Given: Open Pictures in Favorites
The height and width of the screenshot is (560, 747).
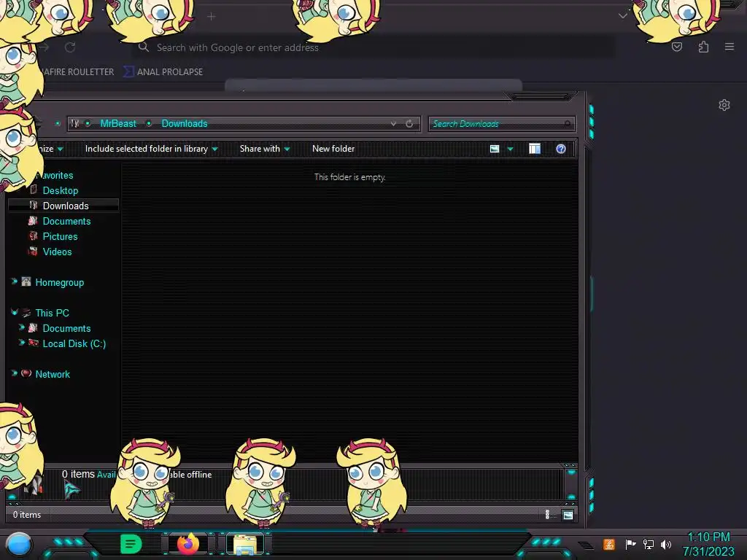Looking at the screenshot, I should coord(60,236).
